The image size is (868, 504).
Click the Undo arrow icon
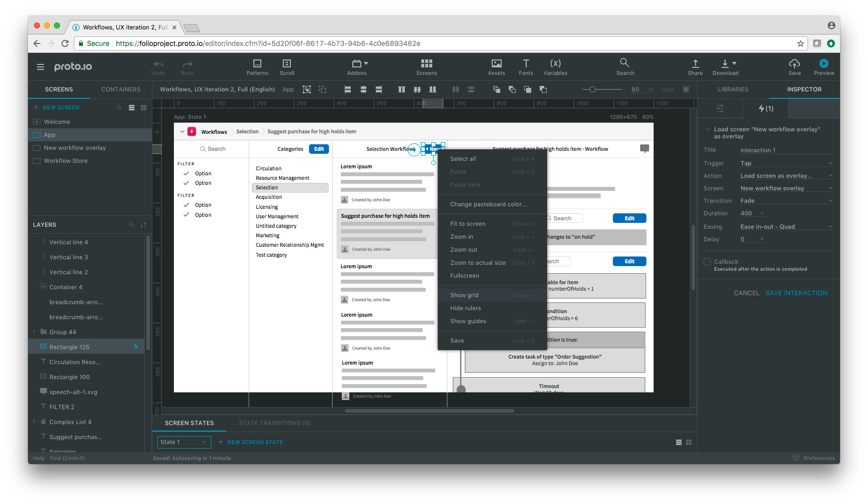pyautogui.click(x=158, y=64)
